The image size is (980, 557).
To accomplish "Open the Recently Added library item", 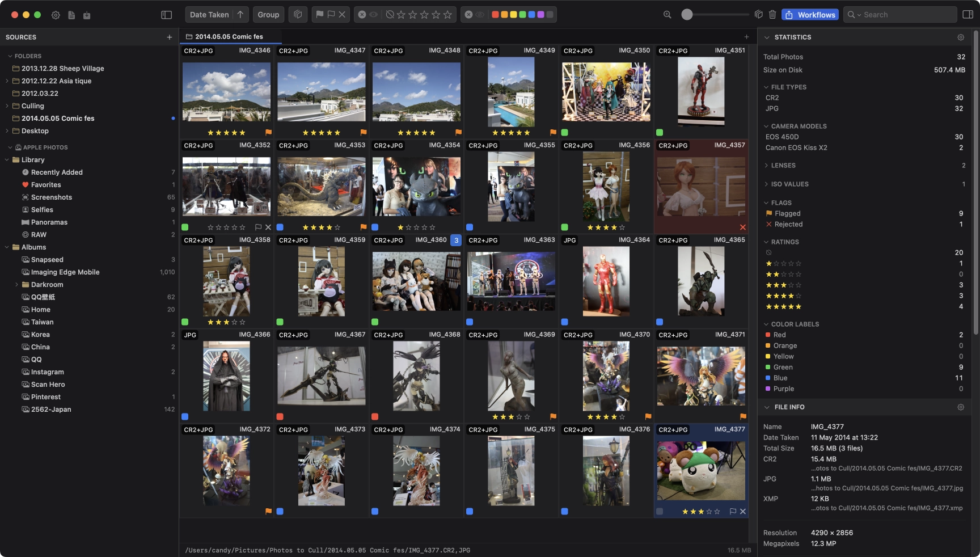I will (x=57, y=172).
